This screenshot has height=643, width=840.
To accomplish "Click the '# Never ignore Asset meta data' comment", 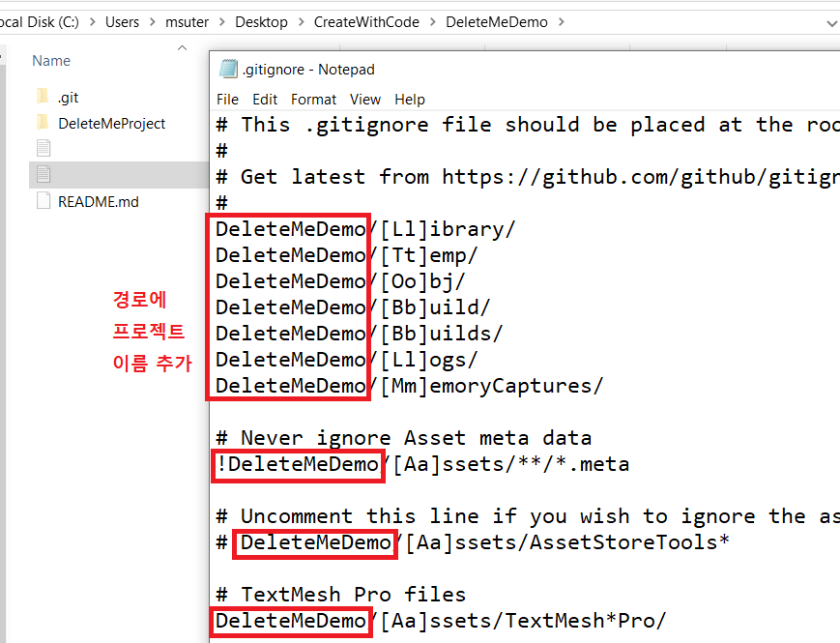I will tap(403, 438).
